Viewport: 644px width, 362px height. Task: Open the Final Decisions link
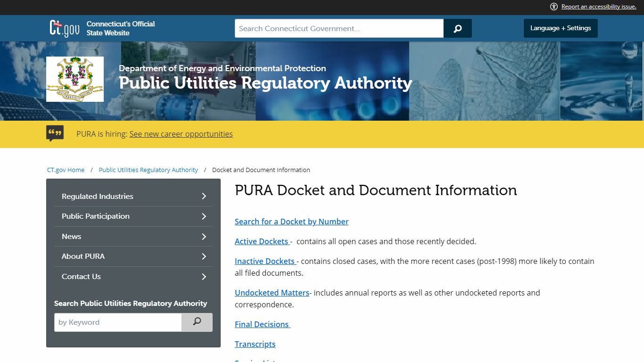262,324
